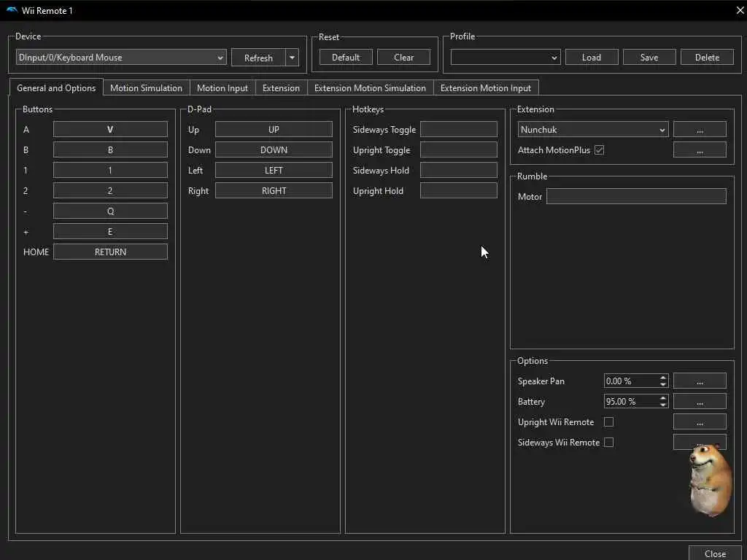Viewport: 747px width, 560px height.
Task: Remap the 1 button mapping
Action: 110,170
